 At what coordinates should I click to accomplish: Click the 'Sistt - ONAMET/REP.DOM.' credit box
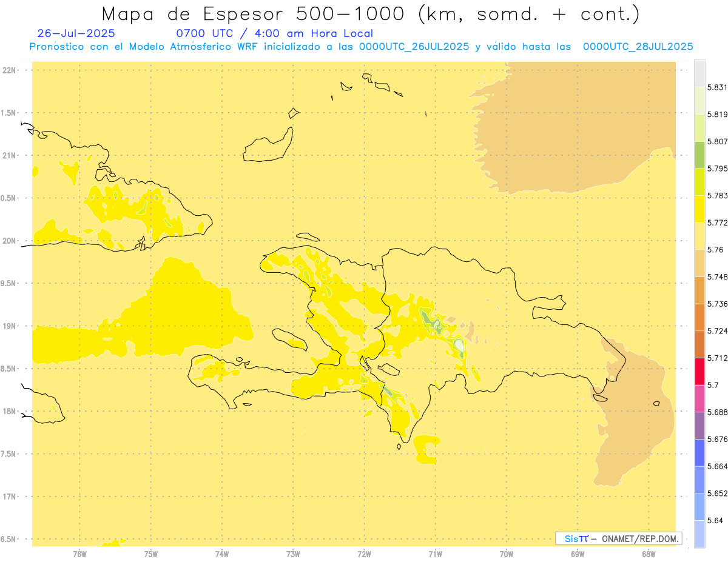tap(619, 538)
